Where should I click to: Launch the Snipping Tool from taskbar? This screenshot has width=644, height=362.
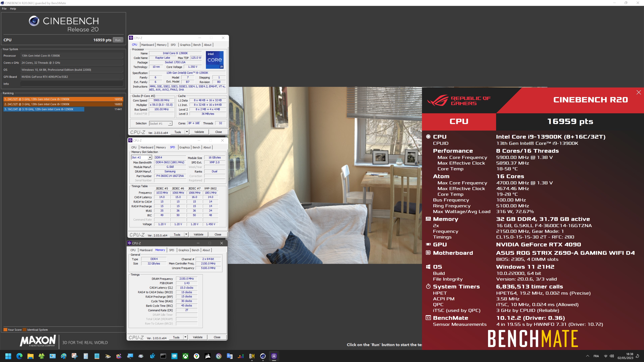pyautogui.click(x=75, y=356)
